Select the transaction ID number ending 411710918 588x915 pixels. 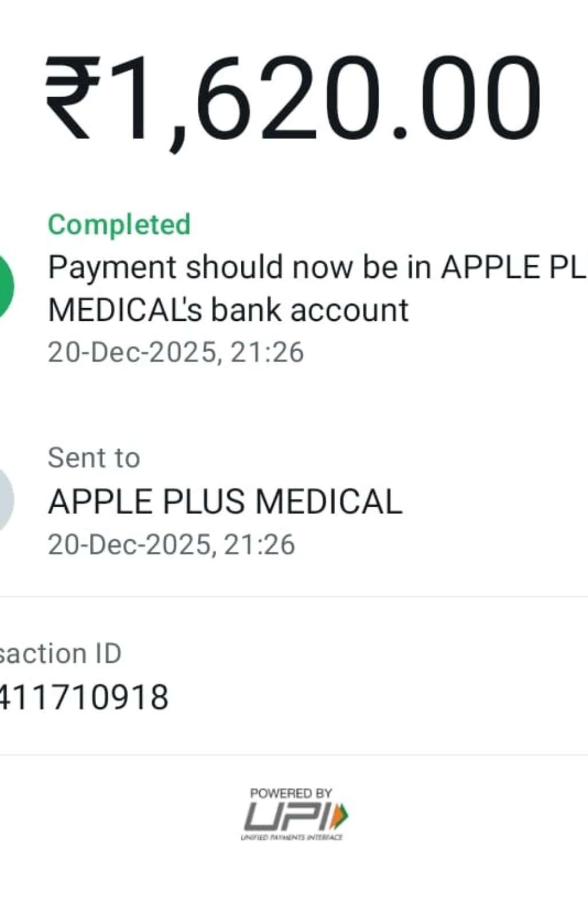(x=84, y=697)
